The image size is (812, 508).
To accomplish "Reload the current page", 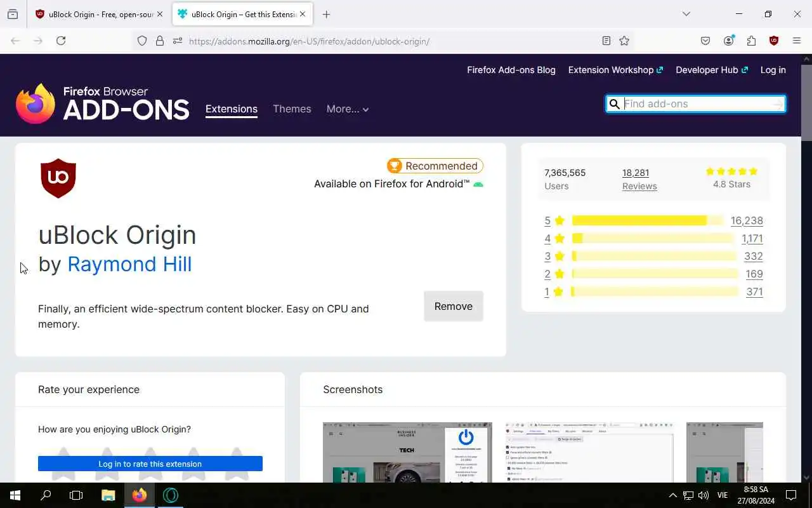I will 61,41.
